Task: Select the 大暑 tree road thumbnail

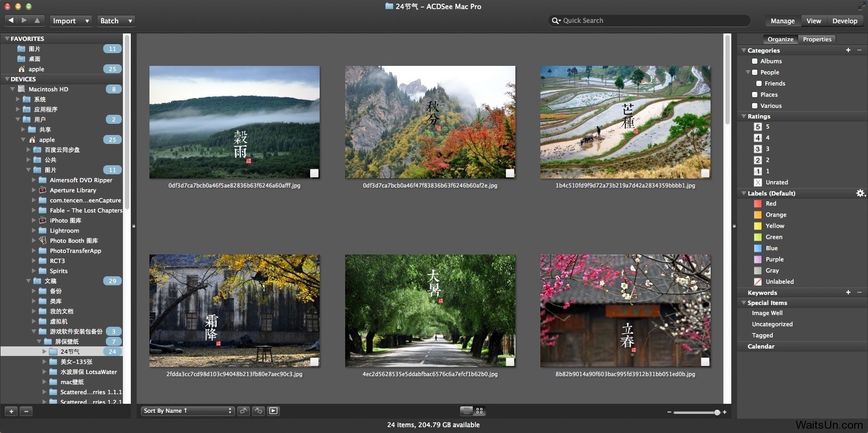Action: 430,311
